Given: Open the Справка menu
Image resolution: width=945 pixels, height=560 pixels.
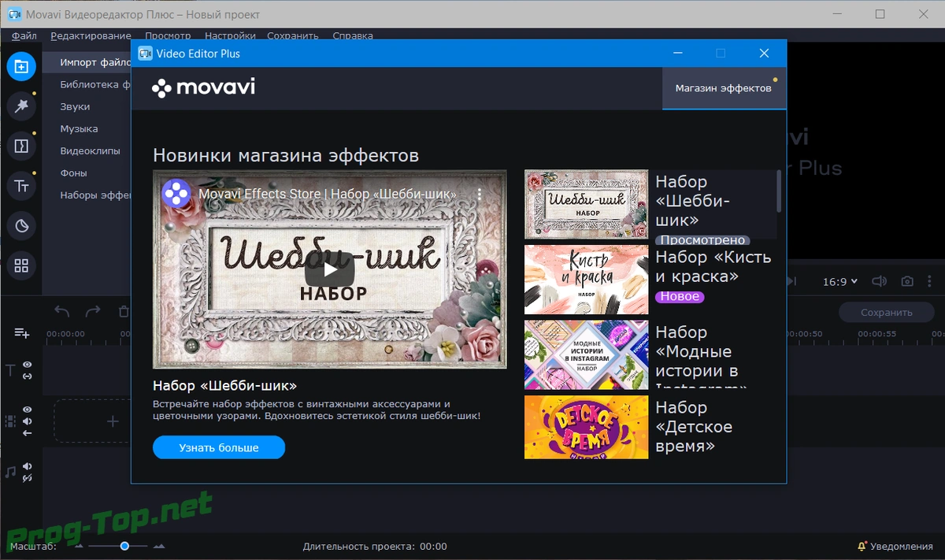Looking at the screenshot, I should [353, 35].
